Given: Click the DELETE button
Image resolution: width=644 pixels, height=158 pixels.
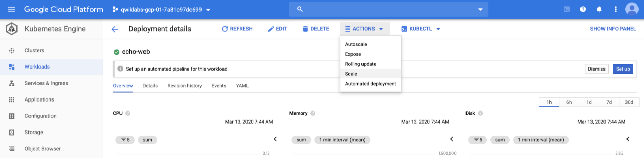Looking at the screenshot, I should [x=316, y=29].
